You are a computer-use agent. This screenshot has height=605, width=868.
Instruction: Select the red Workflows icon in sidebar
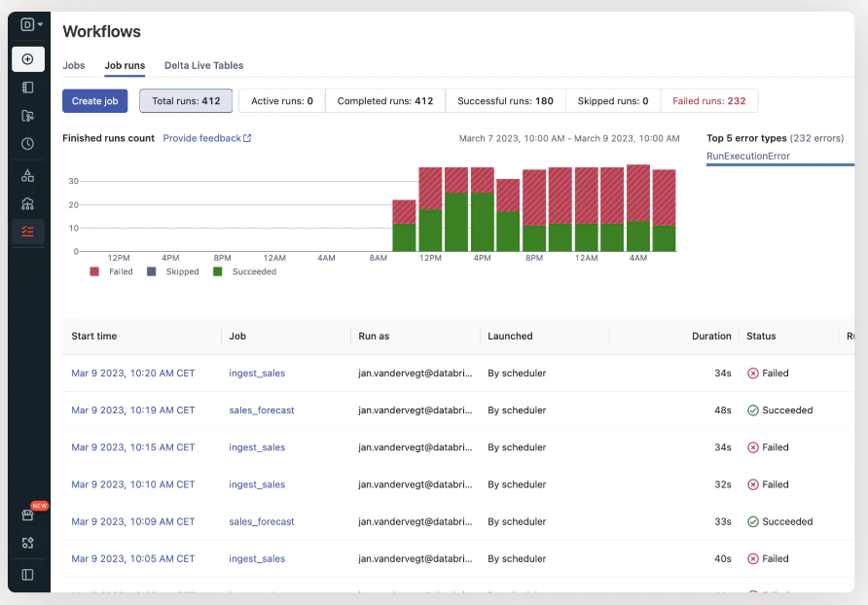point(27,231)
